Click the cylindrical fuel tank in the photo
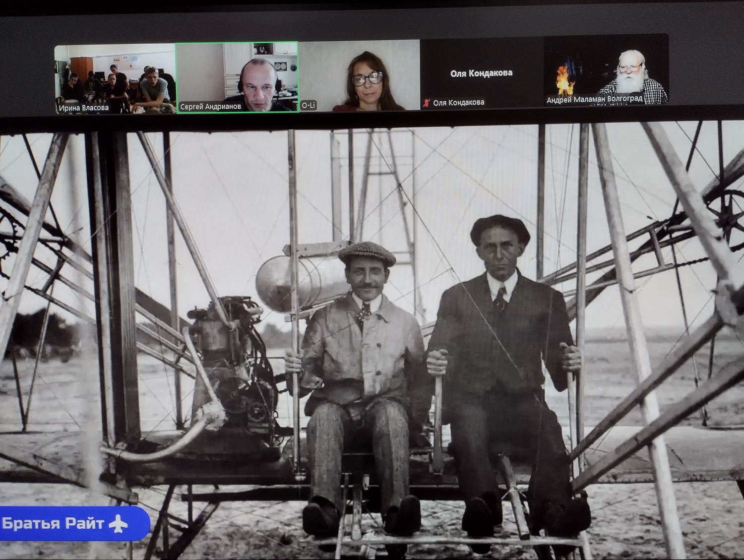This screenshot has width=744, height=560. coord(293,279)
